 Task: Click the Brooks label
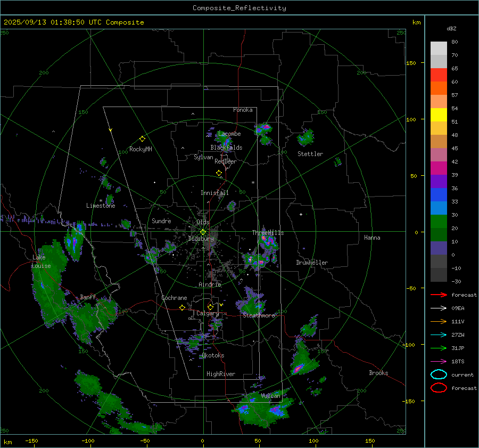pyautogui.click(x=378, y=373)
